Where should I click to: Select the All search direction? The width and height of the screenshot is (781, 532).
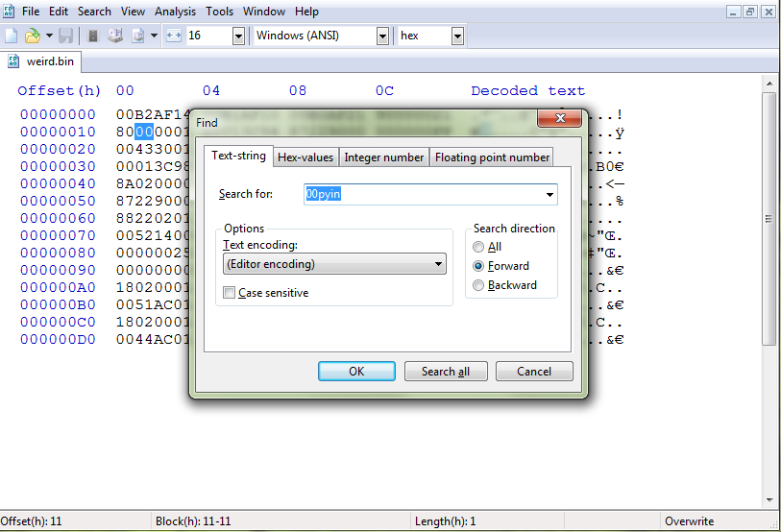coord(478,247)
